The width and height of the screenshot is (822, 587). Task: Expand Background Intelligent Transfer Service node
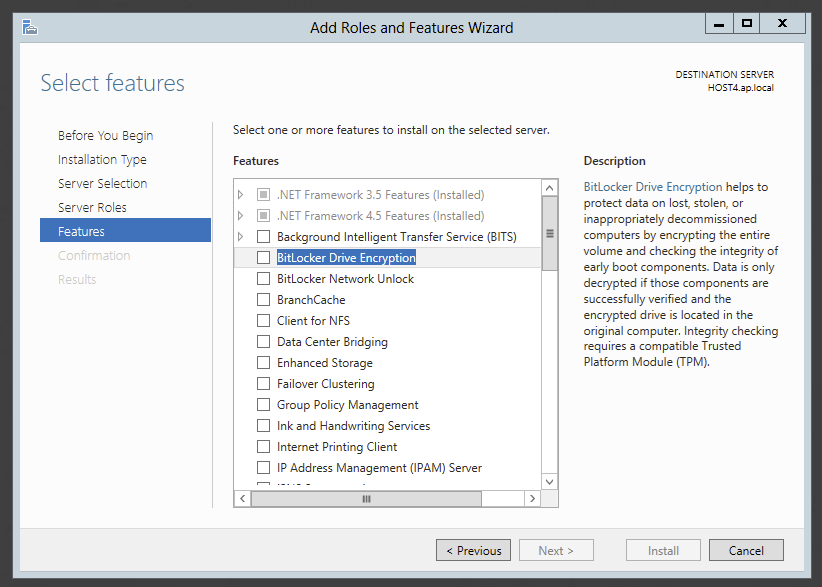[241, 237]
